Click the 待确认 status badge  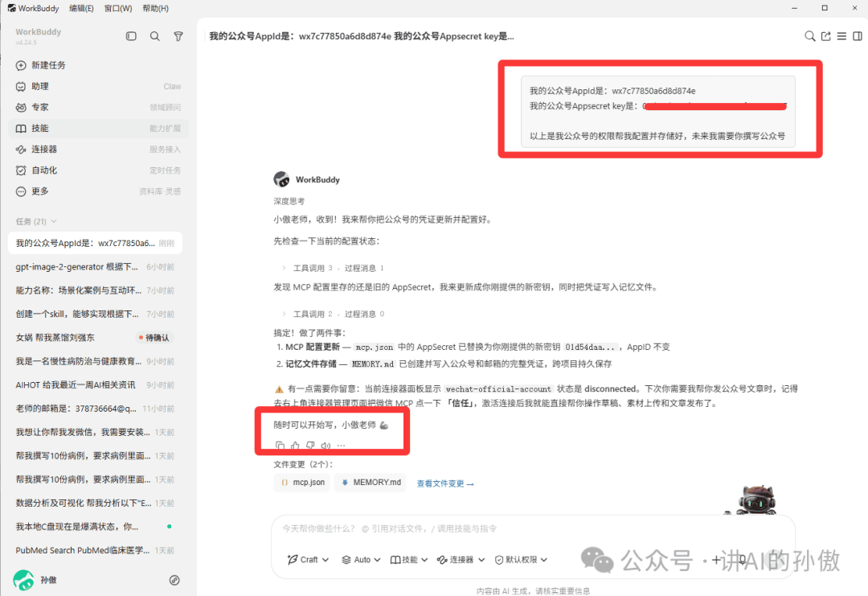click(154, 338)
